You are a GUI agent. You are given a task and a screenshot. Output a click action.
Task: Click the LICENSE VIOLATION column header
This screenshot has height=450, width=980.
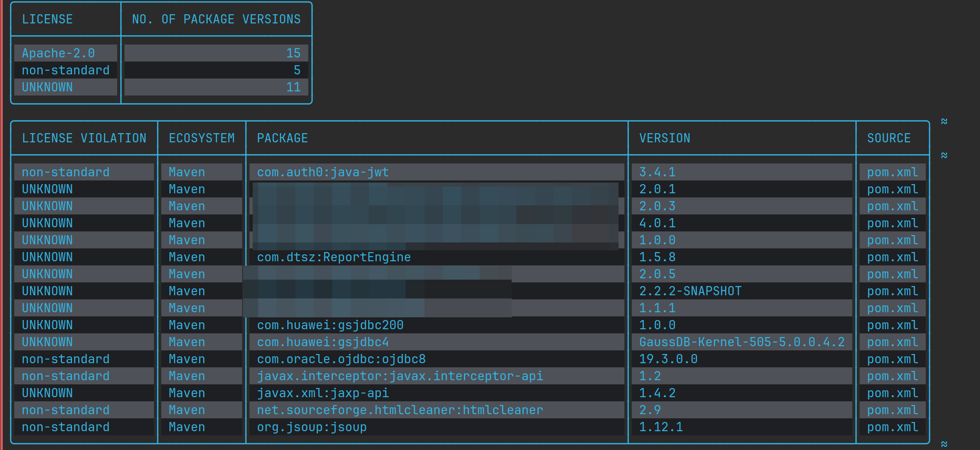[x=84, y=138]
